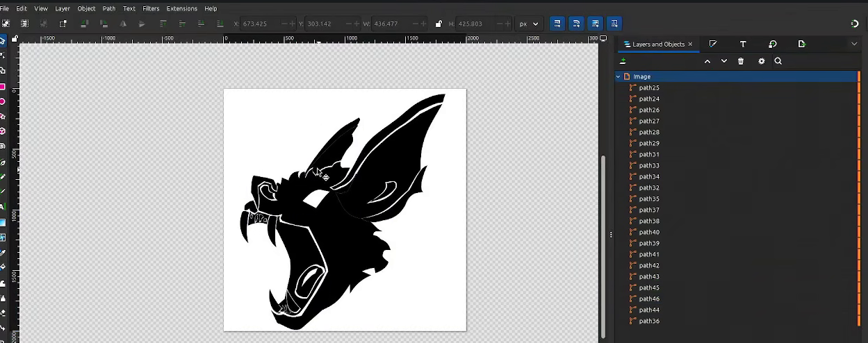Select path25 in the objects list
This screenshot has height=343, width=868.
(737, 87)
